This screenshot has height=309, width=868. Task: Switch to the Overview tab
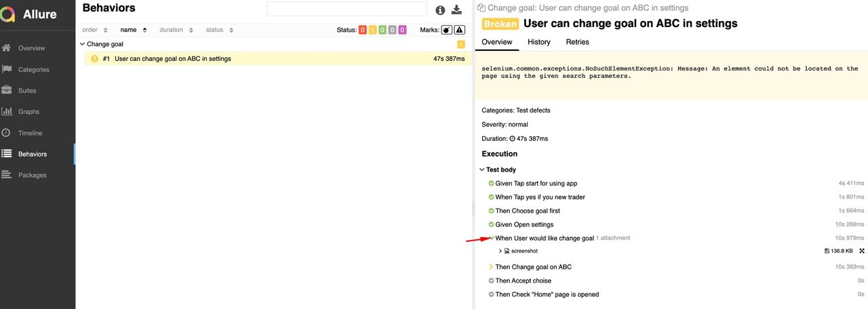497,42
